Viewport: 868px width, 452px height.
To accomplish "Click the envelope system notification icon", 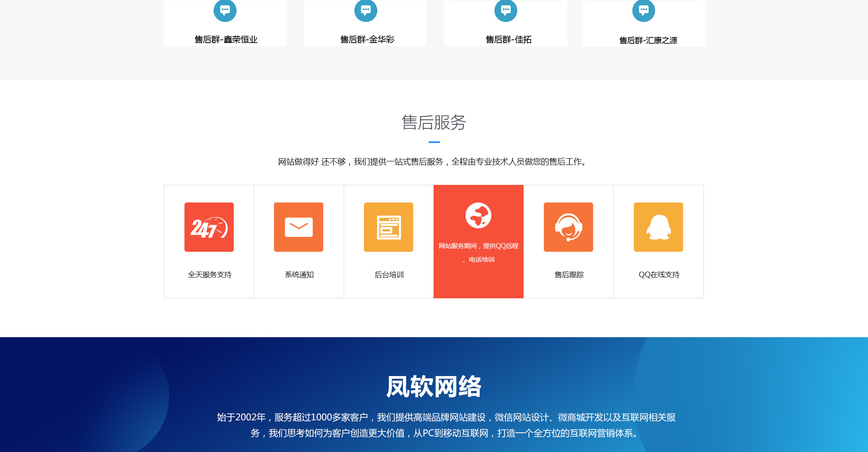I will (298, 227).
